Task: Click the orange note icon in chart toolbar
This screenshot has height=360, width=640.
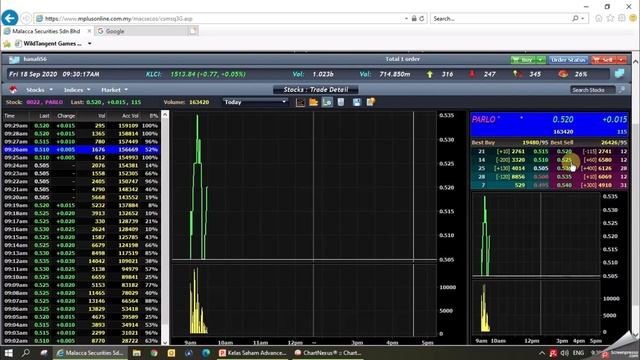Action: pos(371,102)
